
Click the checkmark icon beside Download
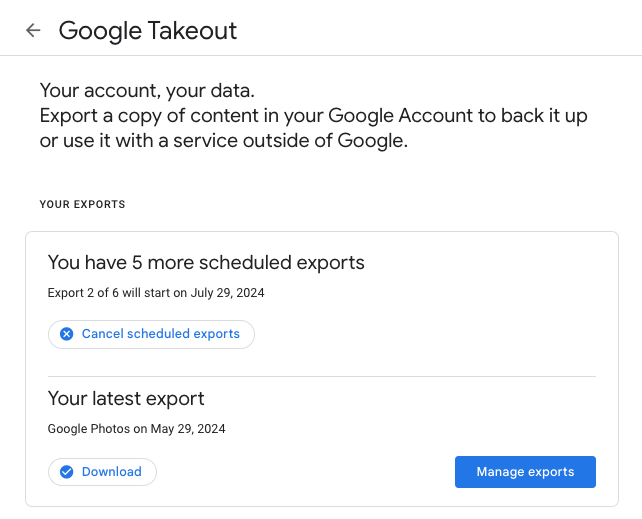tap(66, 472)
